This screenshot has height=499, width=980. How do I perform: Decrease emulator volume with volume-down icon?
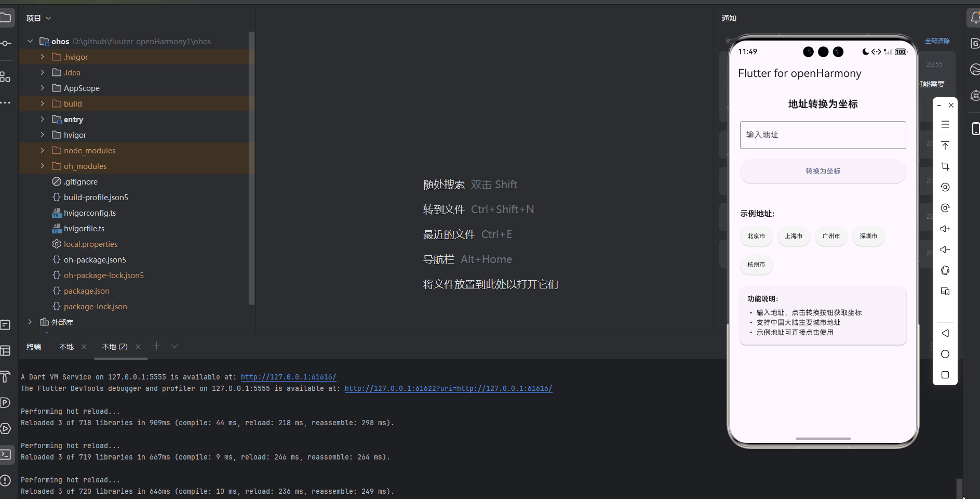click(x=946, y=249)
